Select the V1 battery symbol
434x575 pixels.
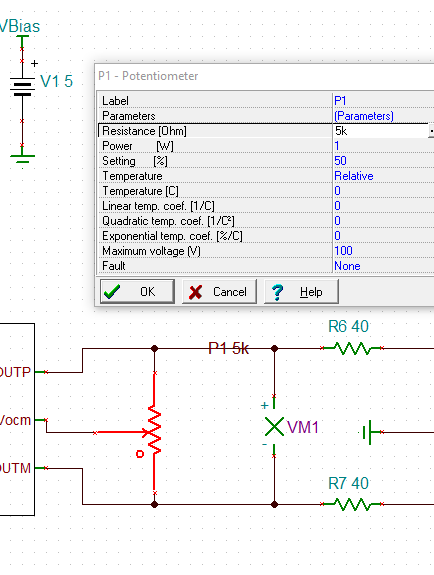pyautogui.click(x=23, y=87)
